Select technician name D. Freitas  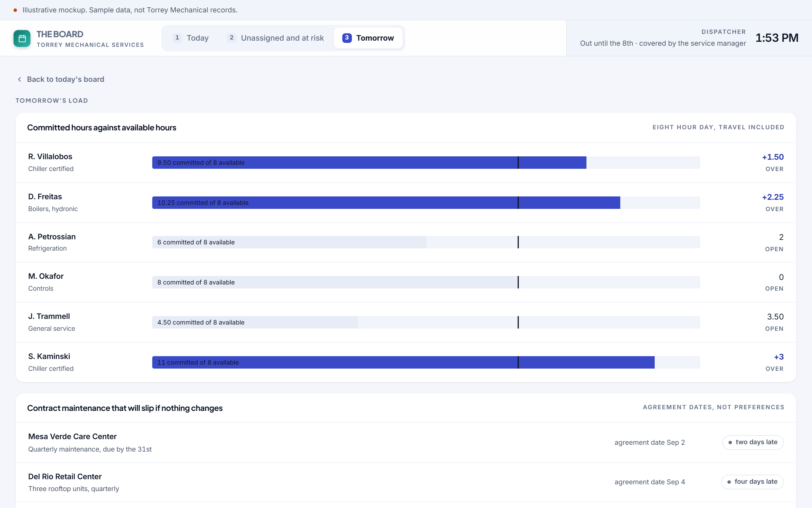click(45, 196)
